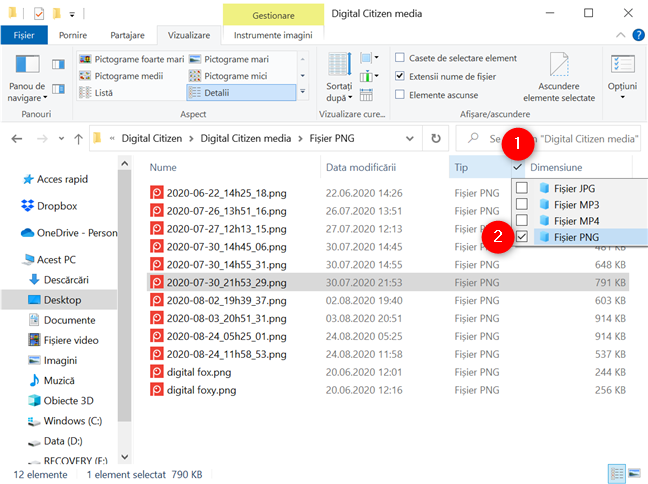The height and width of the screenshot is (484, 648).
Task: Check the Fișier MP4 filter
Action: (x=522, y=220)
